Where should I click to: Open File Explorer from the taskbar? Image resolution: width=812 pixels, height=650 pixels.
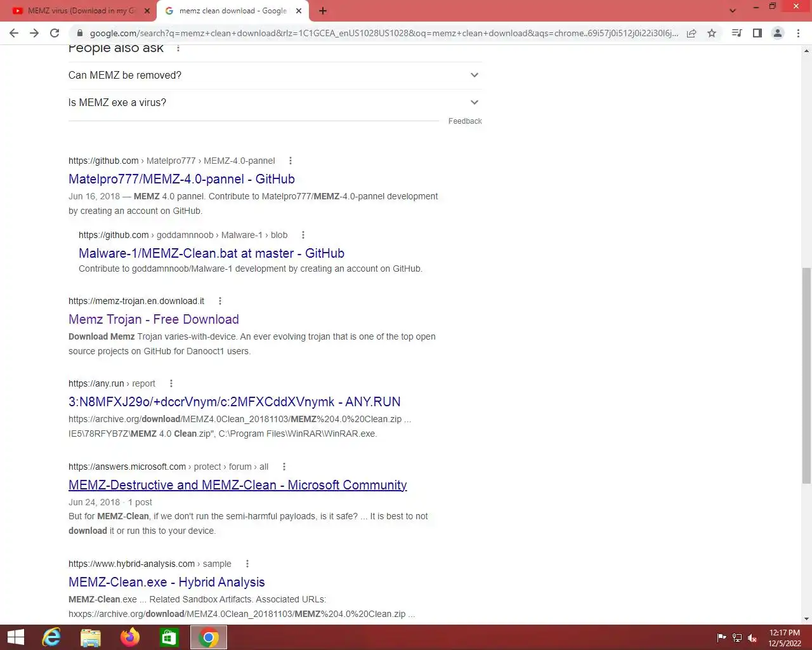[x=91, y=637]
